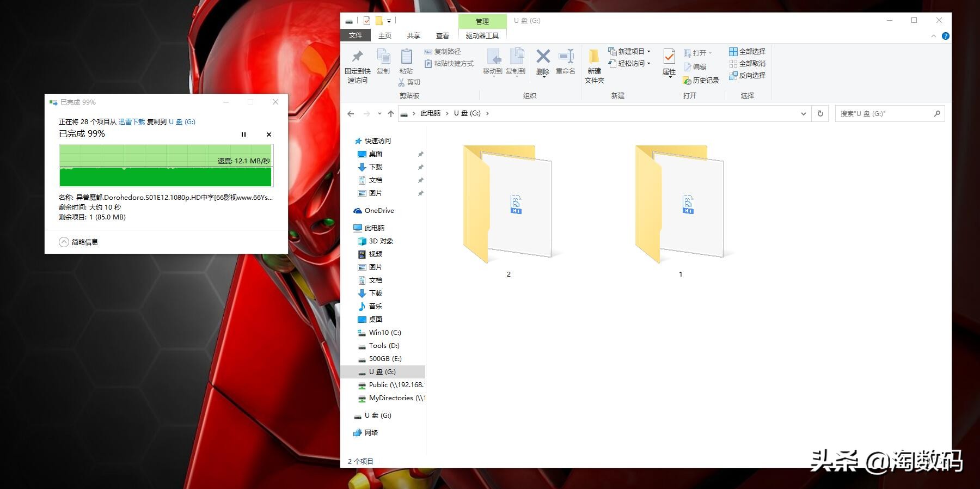Click 管理 (Manage) contextual tab
Screen dimensions: 980x489
[x=482, y=21]
